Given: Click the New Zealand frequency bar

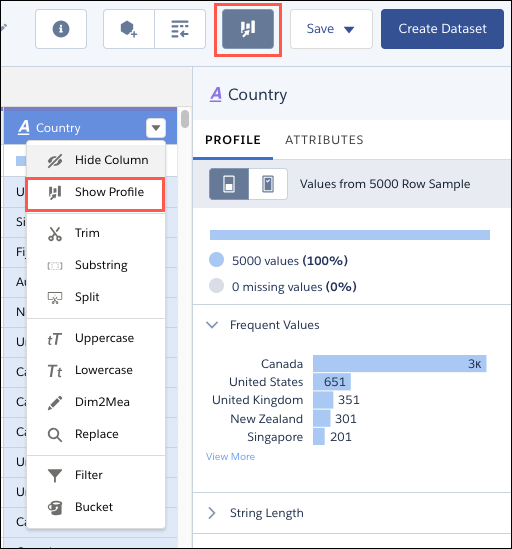Looking at the screenshot, I should (x=321, y=418).
